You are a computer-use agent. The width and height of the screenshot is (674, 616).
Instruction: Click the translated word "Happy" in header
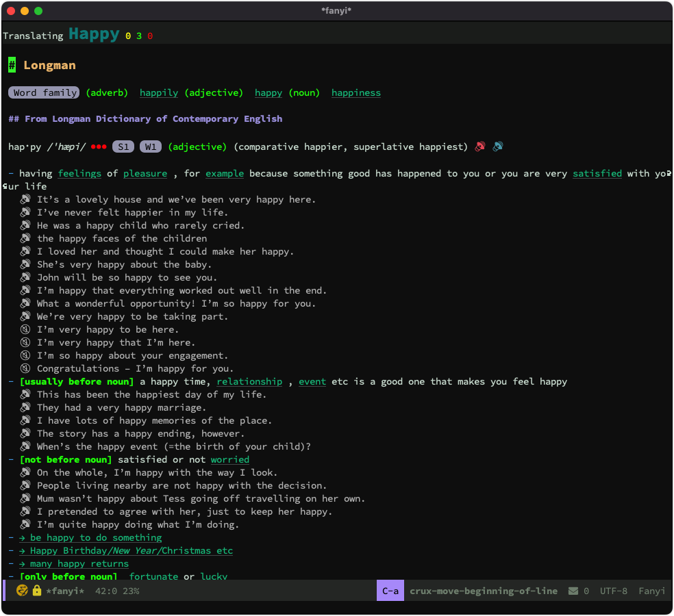point(94,34)
